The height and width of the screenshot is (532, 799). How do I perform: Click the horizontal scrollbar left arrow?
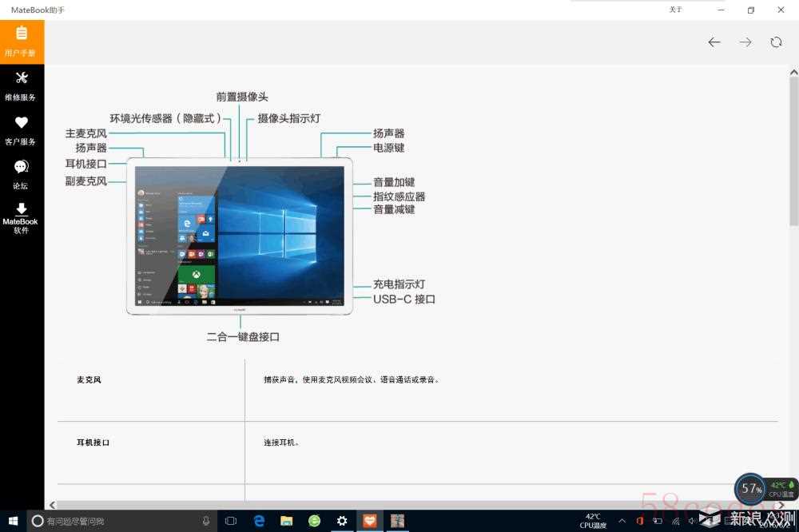(x=53, y=505)
